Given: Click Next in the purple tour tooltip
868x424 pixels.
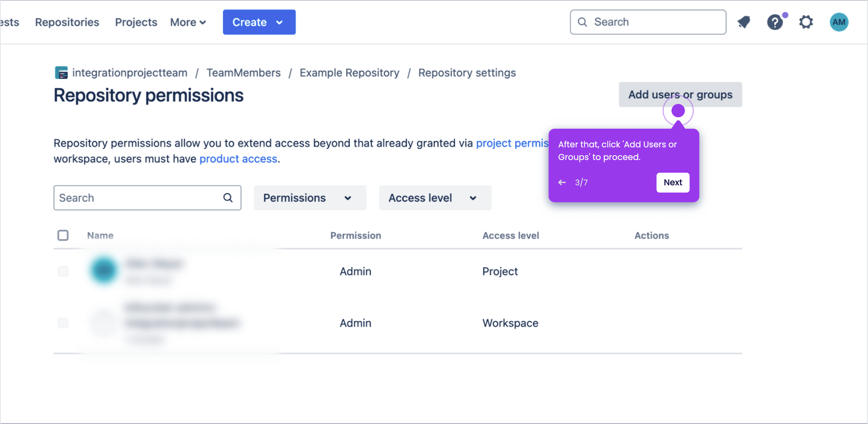Looking at the screenshot, I should (x=673, y=182).
